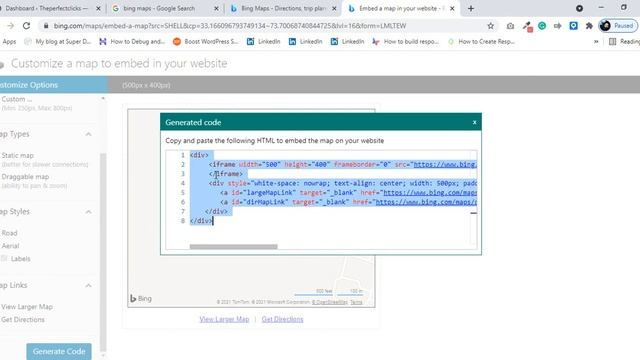Select the Custom map size option
Viewport: 640px width, 360px height.
coord(16,99)
